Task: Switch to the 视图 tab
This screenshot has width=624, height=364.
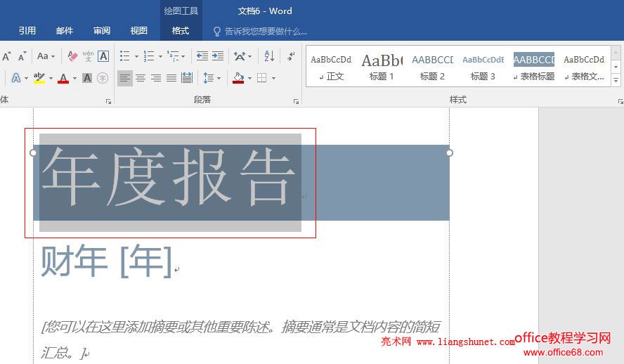Action: tap(139, 31)
